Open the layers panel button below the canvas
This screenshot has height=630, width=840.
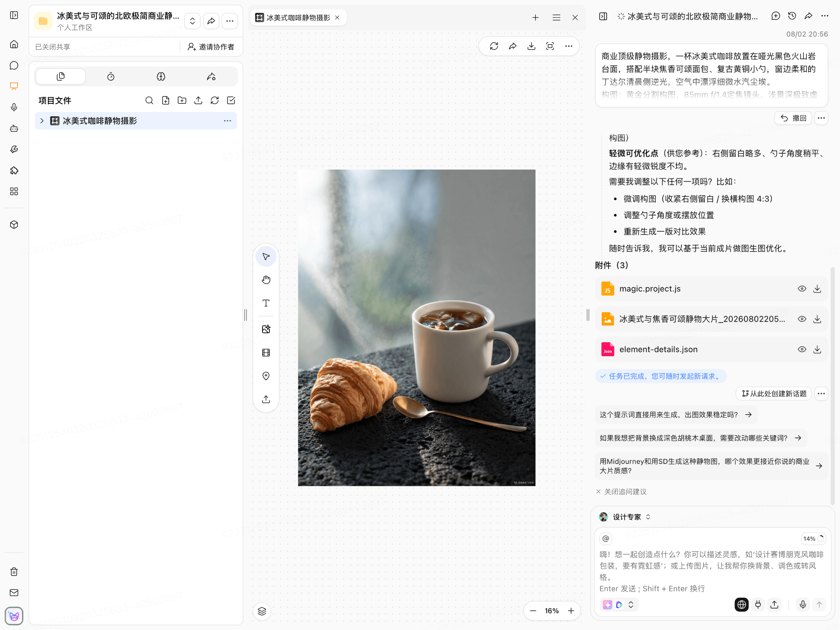click(x=262, y=611)
